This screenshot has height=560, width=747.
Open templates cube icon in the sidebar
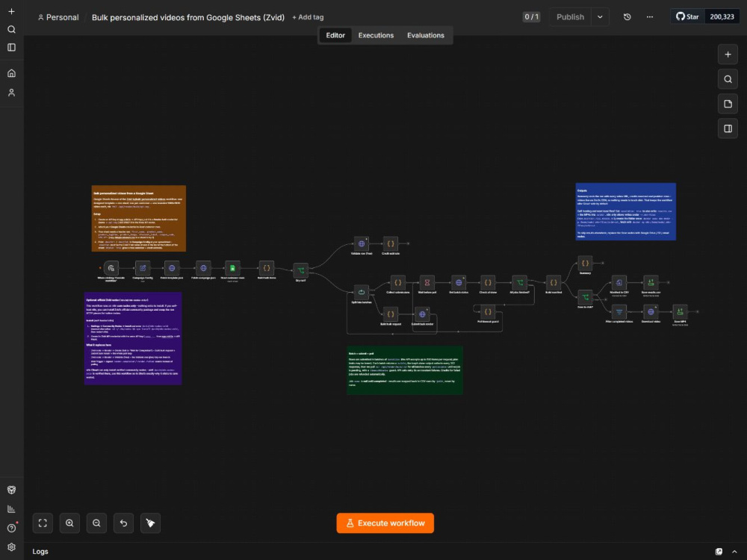pyautogui.click(x=11, y=490)
